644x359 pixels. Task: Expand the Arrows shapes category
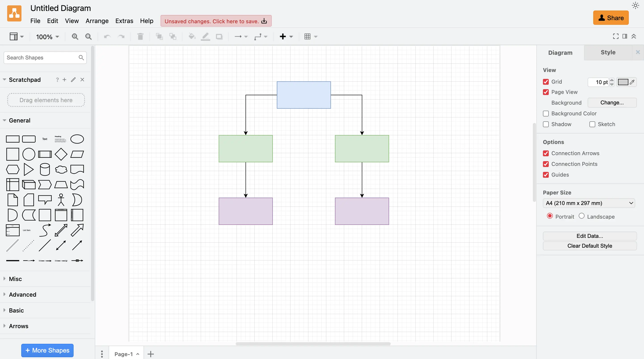pos(18,326)
